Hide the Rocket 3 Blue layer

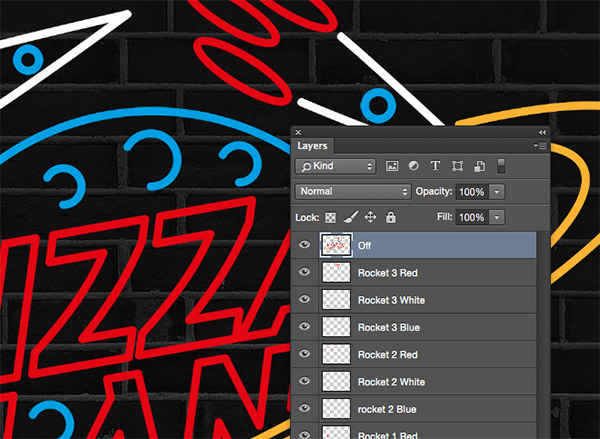point(305,326)
